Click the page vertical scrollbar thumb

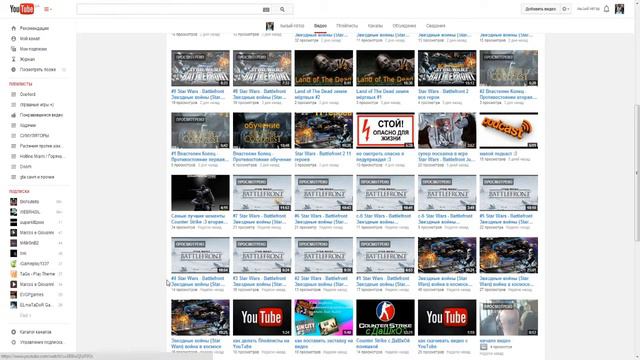tap(636, 173)
